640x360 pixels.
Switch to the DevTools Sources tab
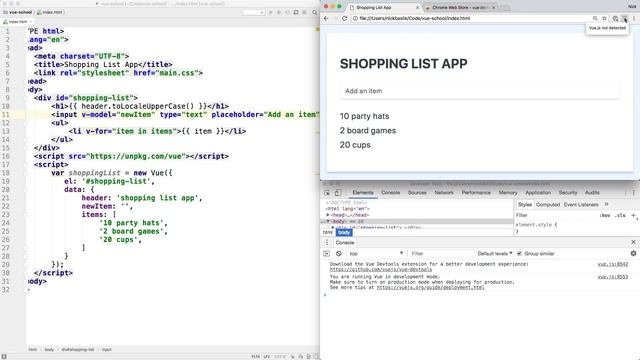pyautogui.click(x=417, y=193)
